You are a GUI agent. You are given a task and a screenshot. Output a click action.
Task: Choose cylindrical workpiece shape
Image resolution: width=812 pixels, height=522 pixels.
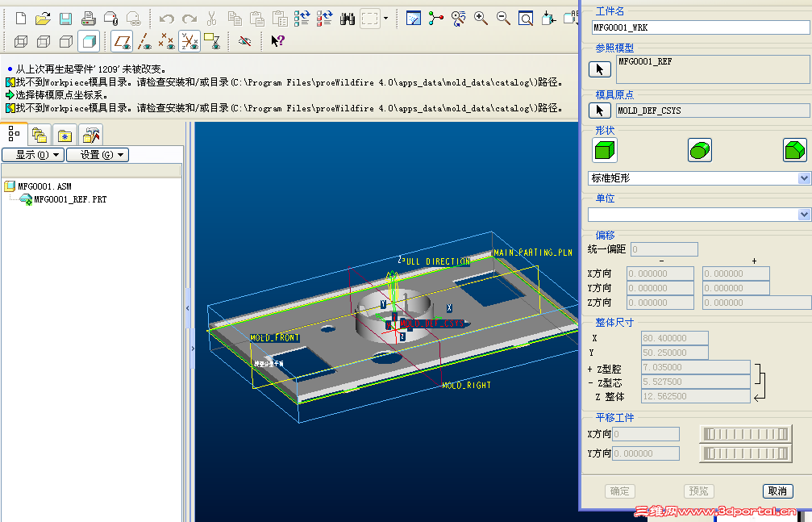[700, 150]
